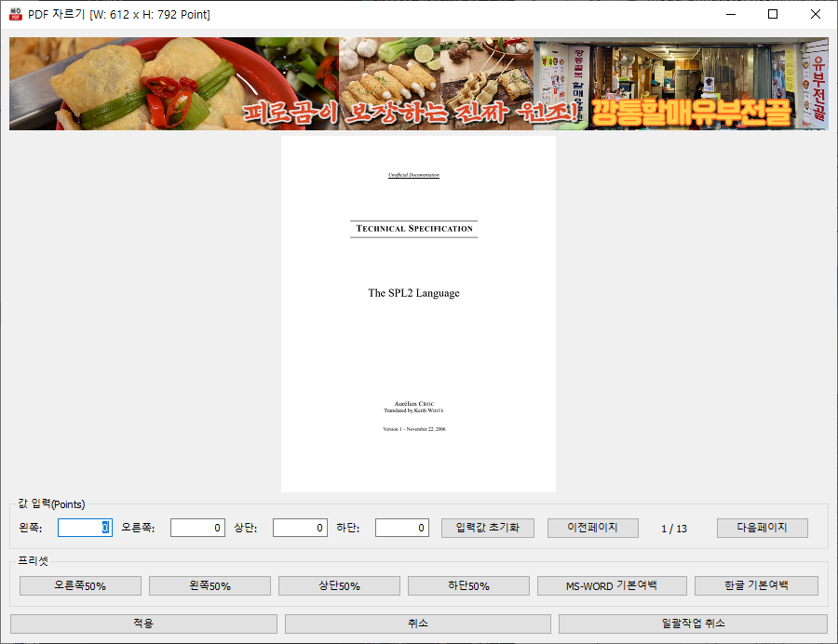Click 일괄작업 취소 button
Viewport: 838px width, 644px height.
click(x=693, y=624)
